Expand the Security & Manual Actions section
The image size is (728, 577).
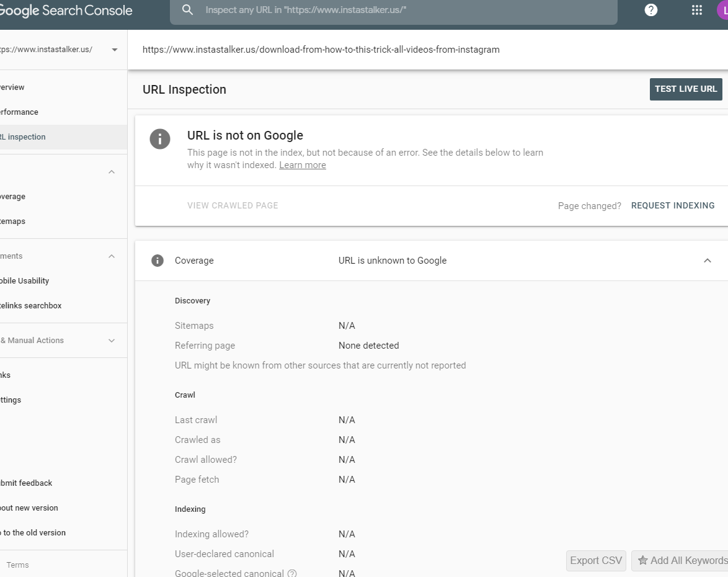pos(112,341)
